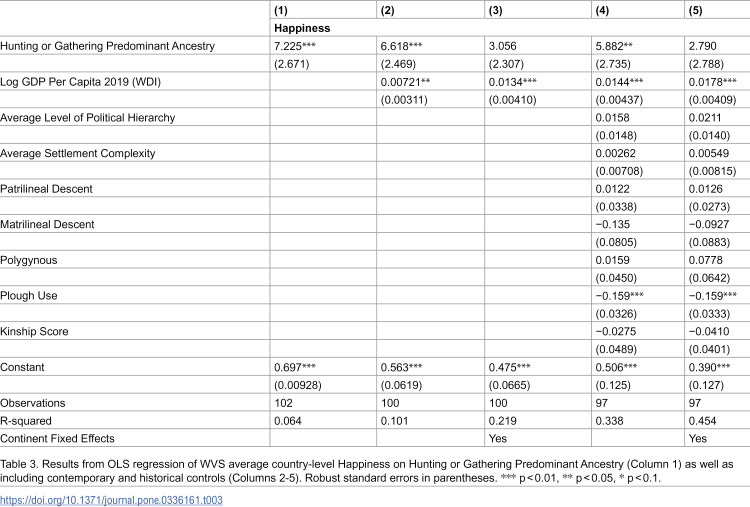750x507 pixels.
Task: Open the DOI link below the table
Action: [x=111, y=500]
